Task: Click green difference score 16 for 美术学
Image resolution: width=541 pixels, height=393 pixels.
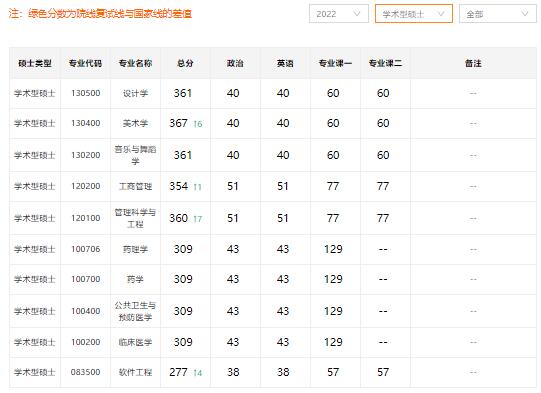Action: (x=198, y=124)
